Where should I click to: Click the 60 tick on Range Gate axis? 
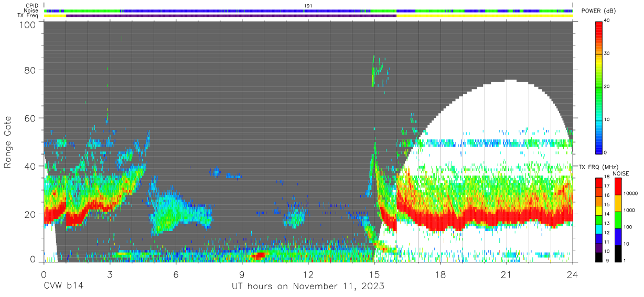coord(30,118)
